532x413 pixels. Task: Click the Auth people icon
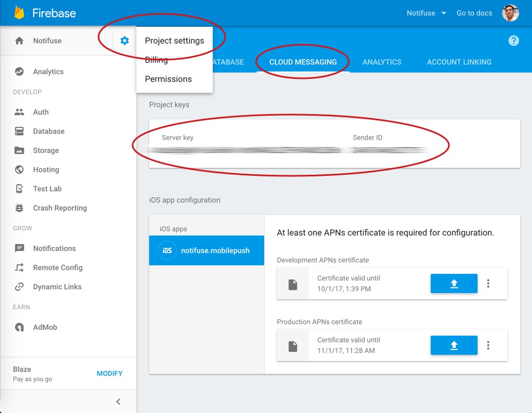point(19,112)
